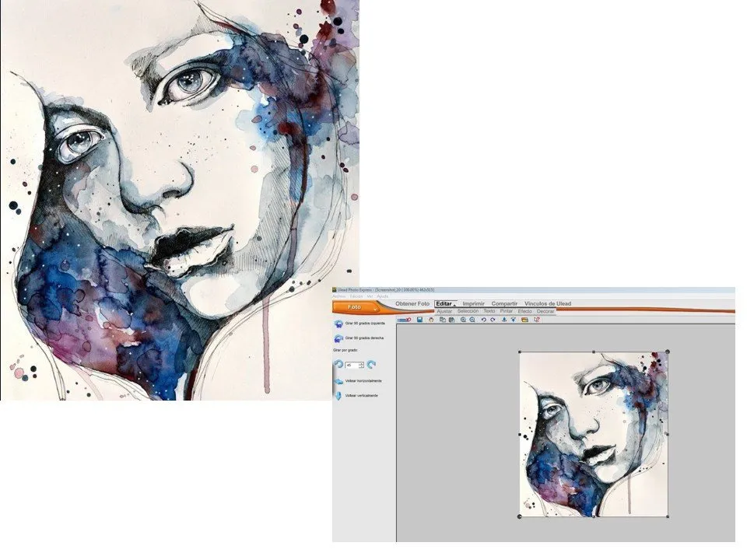Click the blue down-arrow toolbar icon
Image resolution: width=747 pixels, height=560 pixels.
[504, 320]
